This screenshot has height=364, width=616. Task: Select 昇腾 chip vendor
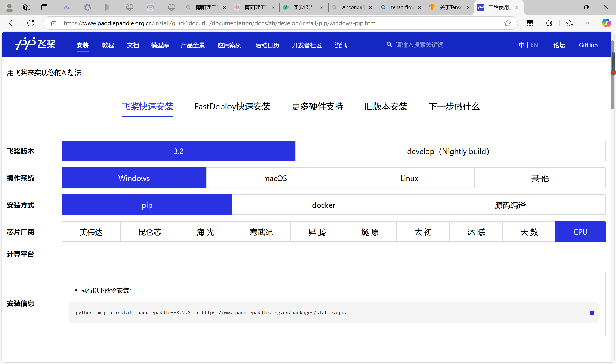(x=317, y=232)
